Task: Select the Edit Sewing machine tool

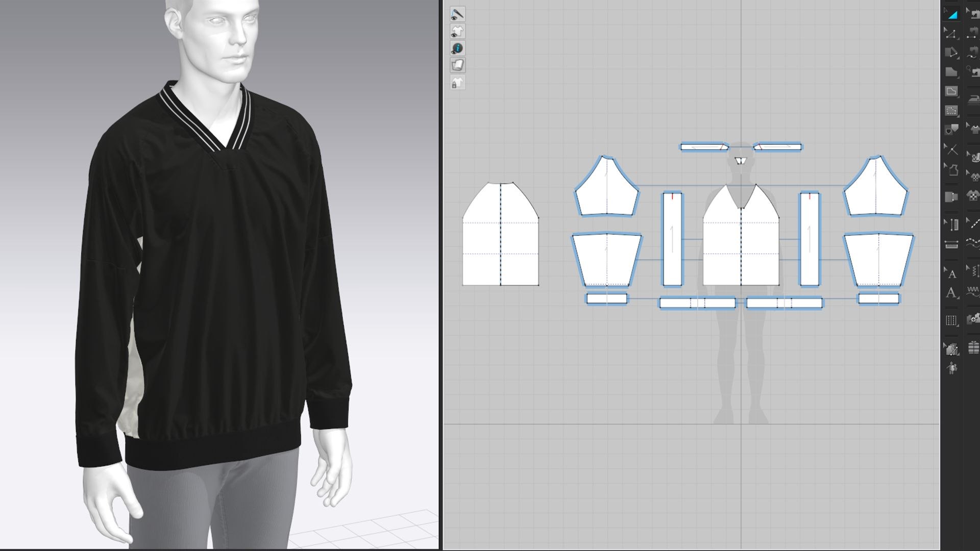Action: (x=973, y=14)
